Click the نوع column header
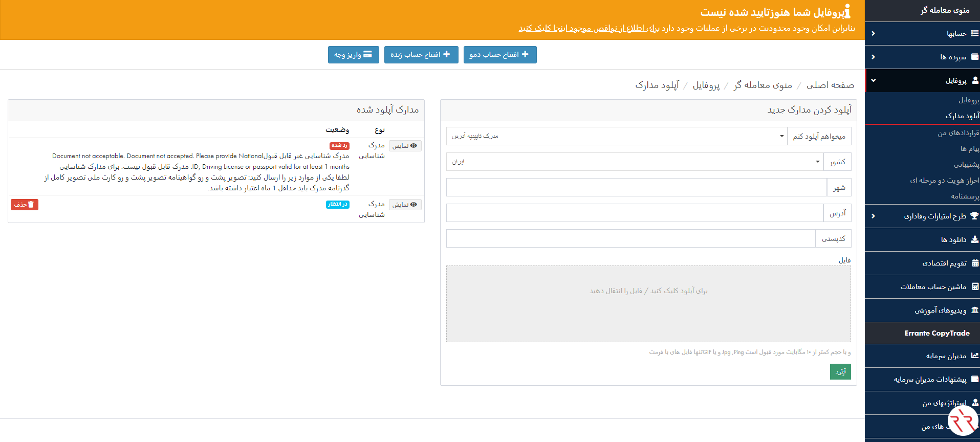 pos(380,130)
